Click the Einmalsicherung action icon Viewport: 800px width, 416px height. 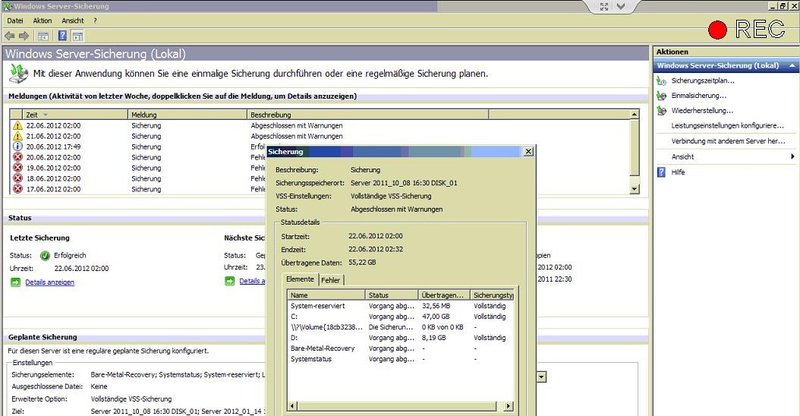click(x=662, y=95)
